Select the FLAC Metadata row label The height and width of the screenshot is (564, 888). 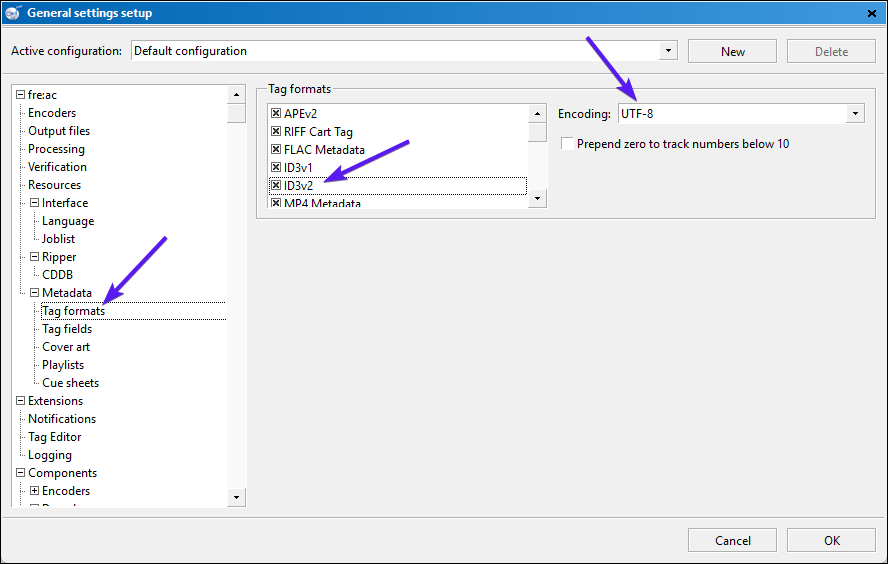(324, 149)
